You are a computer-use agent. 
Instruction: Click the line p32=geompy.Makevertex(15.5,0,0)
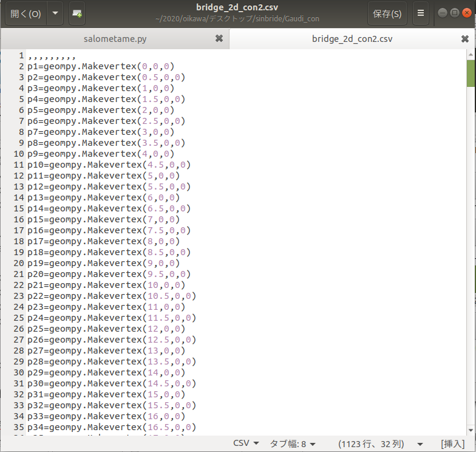[x=112, y=405]
